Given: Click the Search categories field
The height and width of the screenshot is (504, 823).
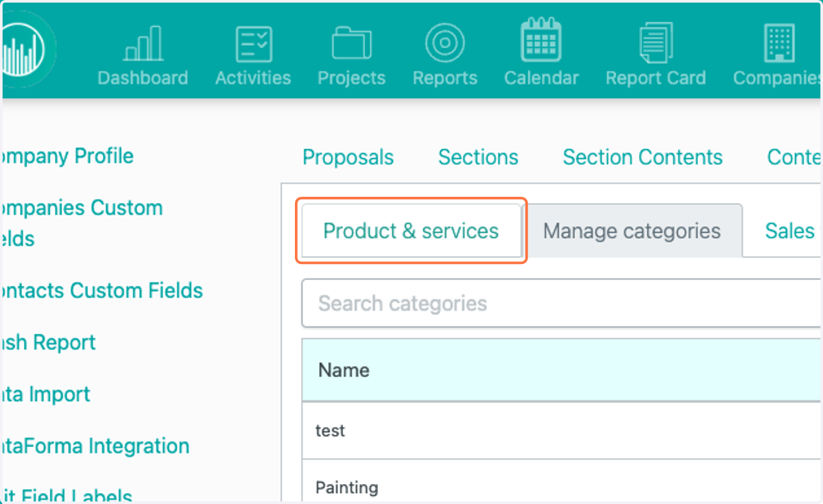Looking at the screenshot, I should click(561, 303).
